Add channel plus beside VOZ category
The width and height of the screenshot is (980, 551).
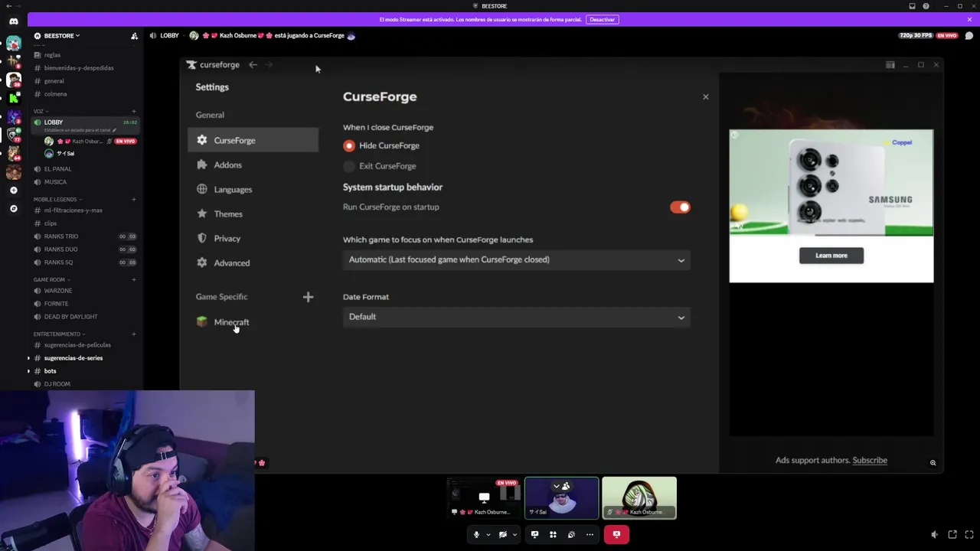pyautogui.click(x=134, y=112)
